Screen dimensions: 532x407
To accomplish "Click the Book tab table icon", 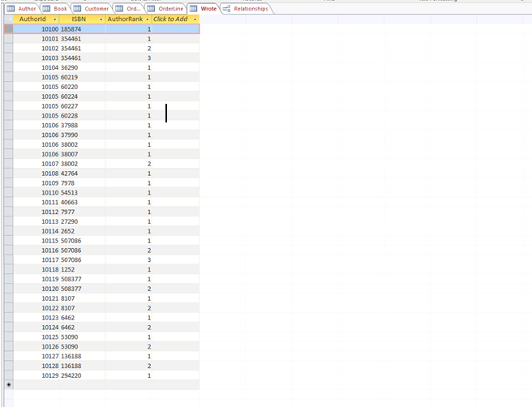I will click(x=46, y=9).
